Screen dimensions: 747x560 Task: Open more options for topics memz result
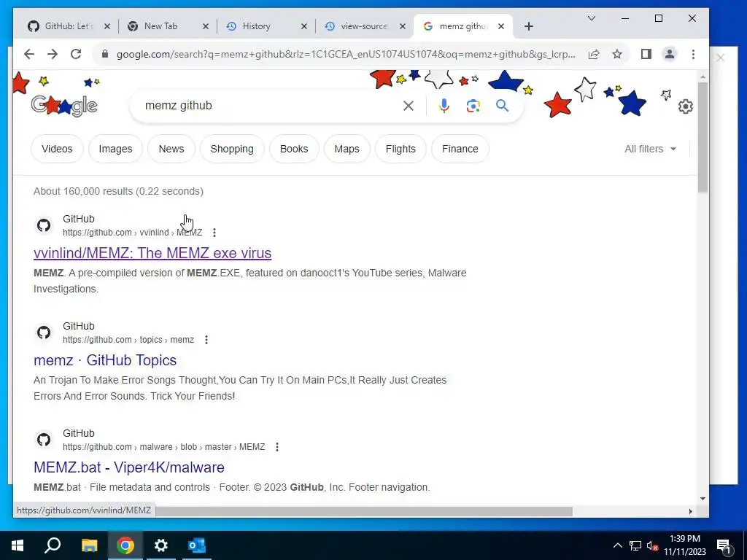206,340
